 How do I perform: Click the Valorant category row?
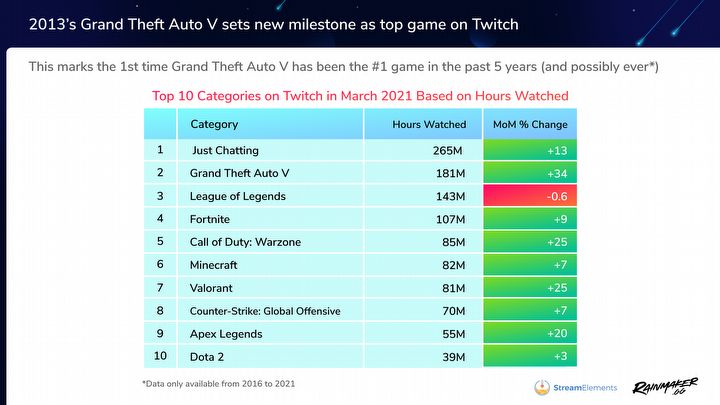360,288
